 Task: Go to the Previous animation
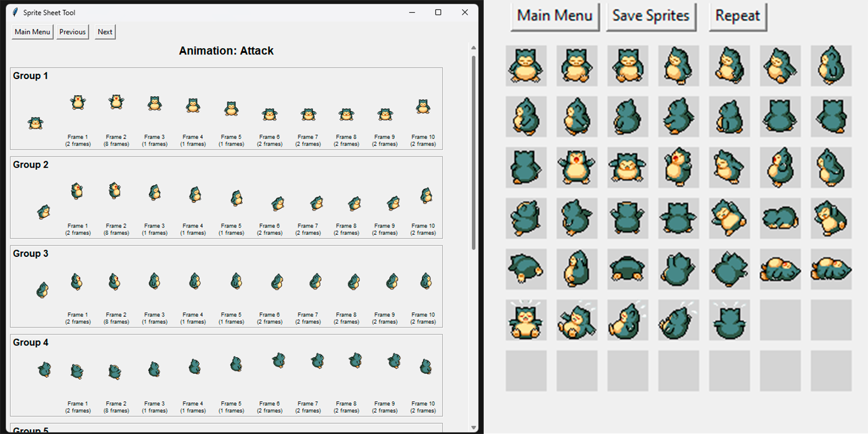click(x=72, y=32)
